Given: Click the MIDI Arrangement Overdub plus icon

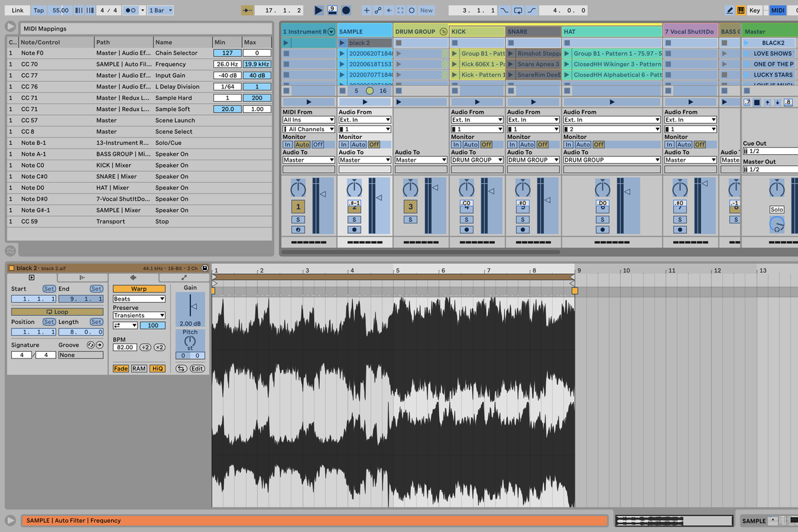Looking at the screenshot, I should [x=366, y=11].
